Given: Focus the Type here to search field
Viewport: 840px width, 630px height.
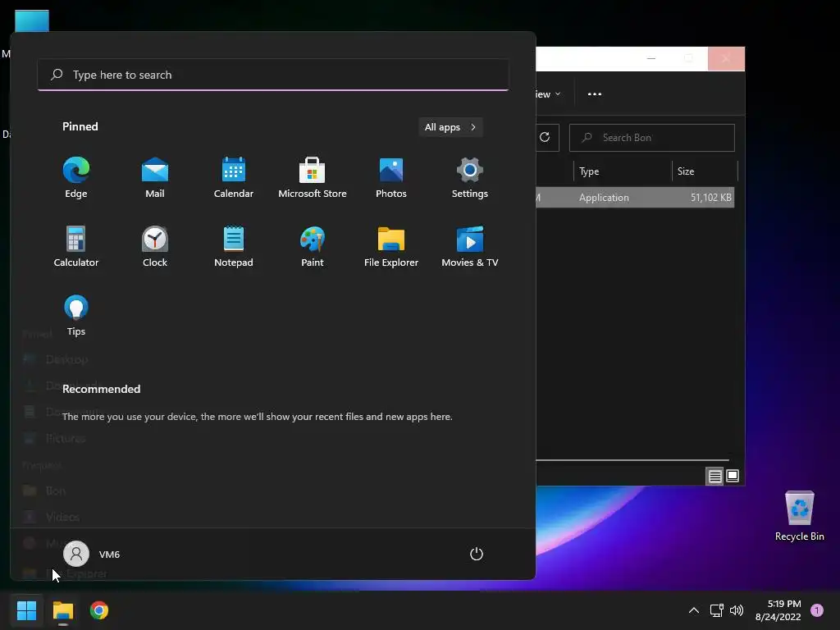Looking at the screenshot, I should pos(273,75).
